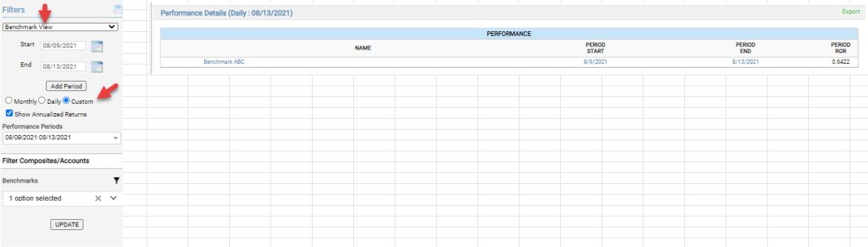The image size is (868, 247).
Task: Open the Benchmark ABC link
Action: click(224, 62)
